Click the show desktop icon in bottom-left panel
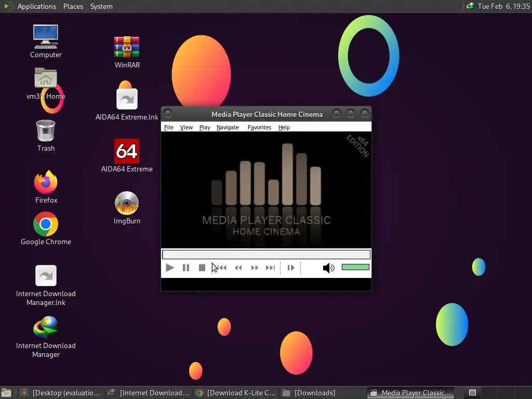 tap(6, 393)
